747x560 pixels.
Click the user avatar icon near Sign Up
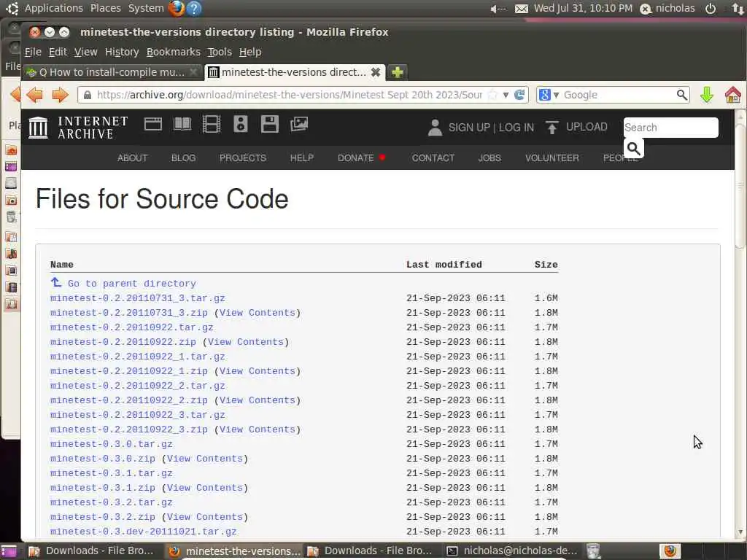(x=435, y=128)
